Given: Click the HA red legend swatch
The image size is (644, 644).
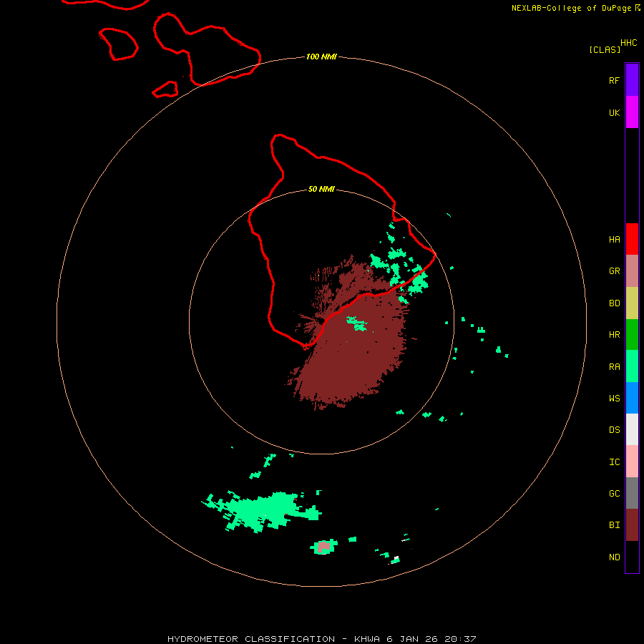Looking at the screenshot, I should 632,239.
